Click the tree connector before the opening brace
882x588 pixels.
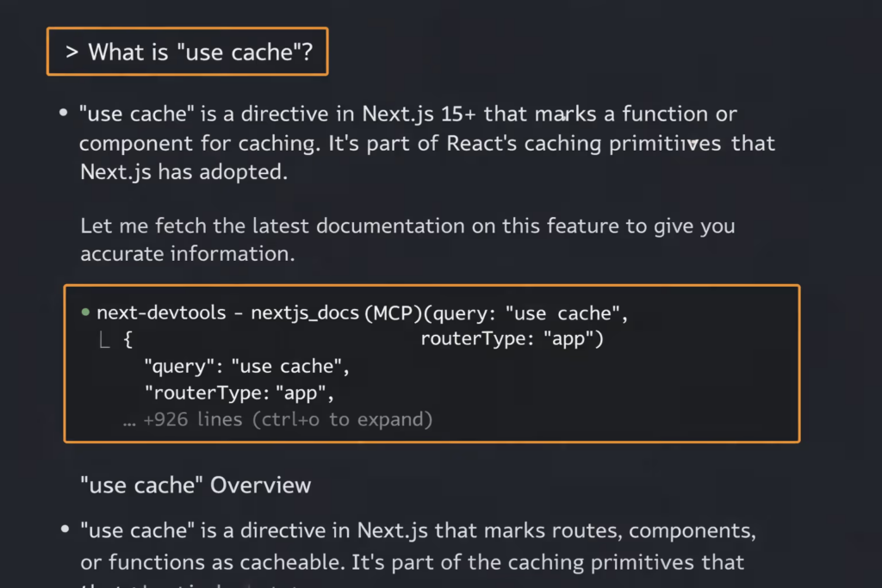tap(104, 340)
